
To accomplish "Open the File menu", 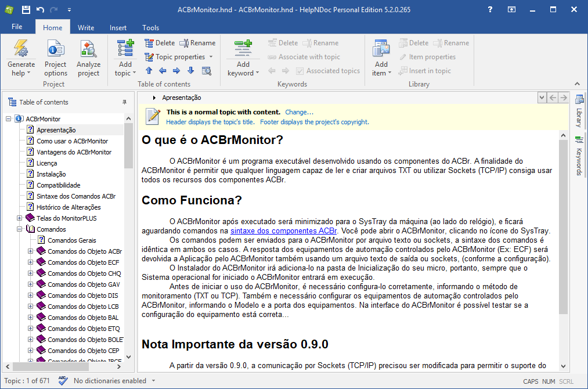I will coord(17,27).
